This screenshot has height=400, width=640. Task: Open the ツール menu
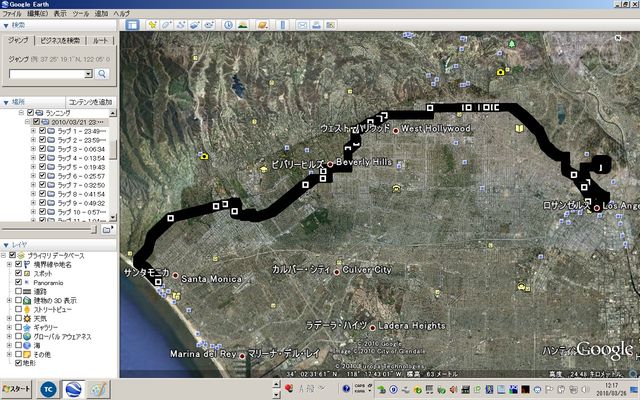coord(80,13)
